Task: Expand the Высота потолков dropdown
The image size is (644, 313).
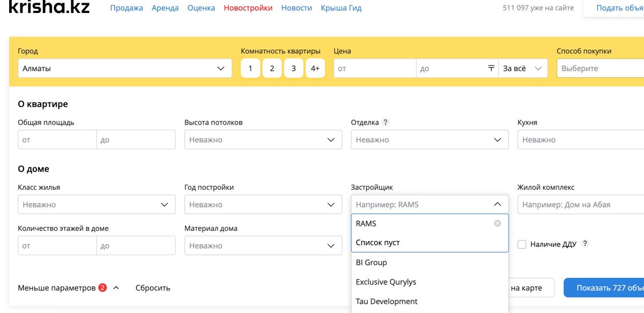Action: (x=263, y=140)
